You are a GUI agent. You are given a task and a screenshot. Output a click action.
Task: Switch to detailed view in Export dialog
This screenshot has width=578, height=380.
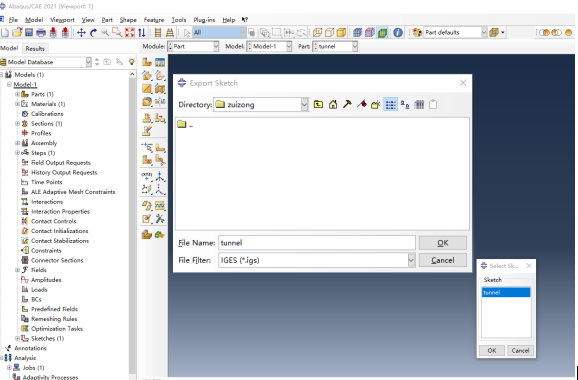[x=419, y=105]
